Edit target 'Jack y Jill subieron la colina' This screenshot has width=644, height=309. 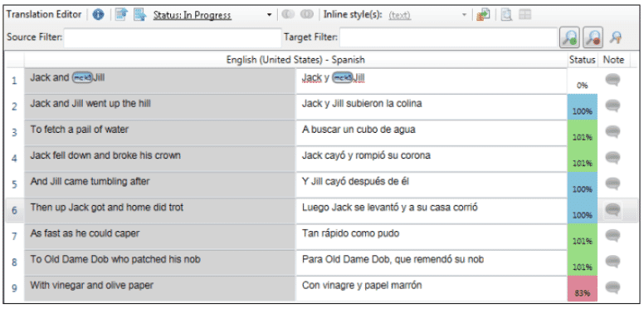[362, 104]
